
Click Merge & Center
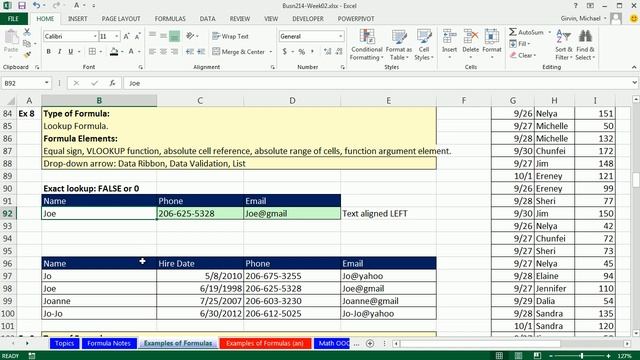pos(239,52)
